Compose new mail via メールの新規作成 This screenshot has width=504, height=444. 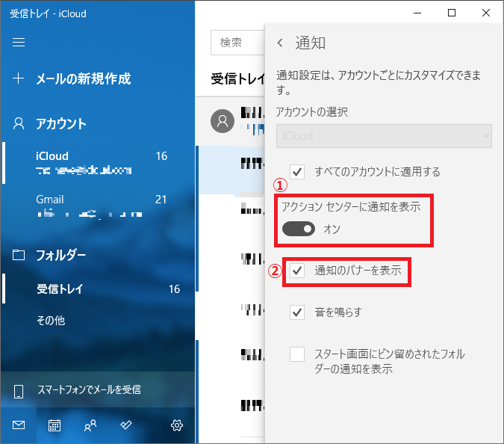(83, 78)
